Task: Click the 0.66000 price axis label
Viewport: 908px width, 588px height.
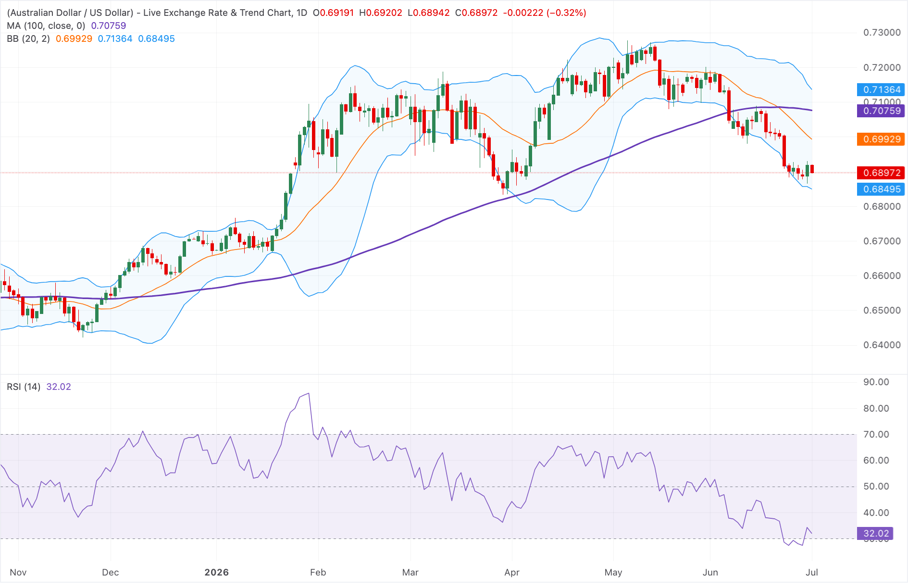Action: click(x=882, y=276)
